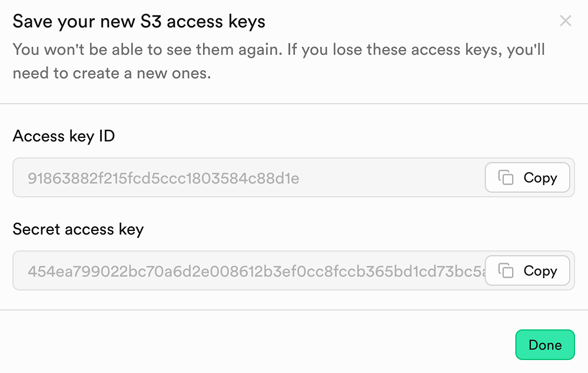This screenshot has width=588, height=373.
Task: Select the Access key ID label
Action: click(63, 136)
